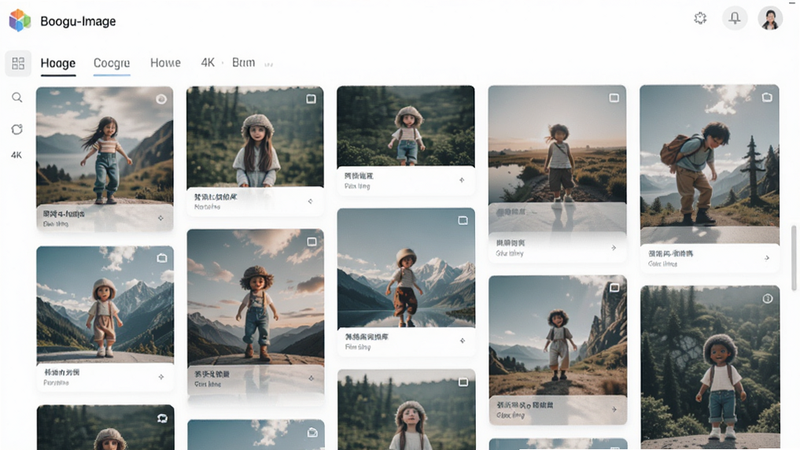Open notifications with the bell icon
The image size is (800, 450).
(x=735, y=18)
